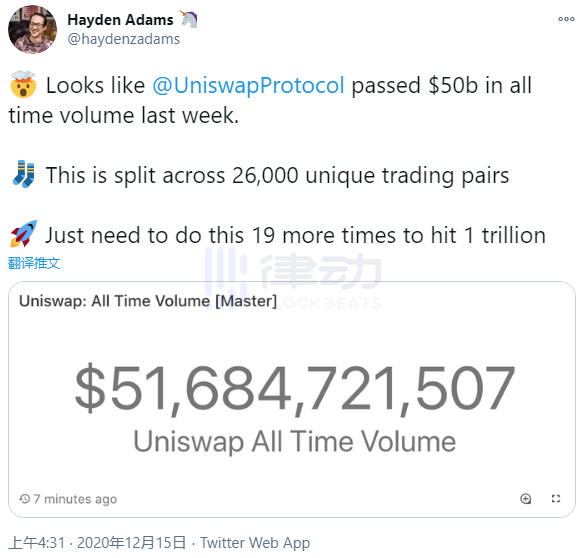Click Hayden Adams' profile avatar photo
The width and height of the screenshot is (586, 558).
tap(33, 30)
